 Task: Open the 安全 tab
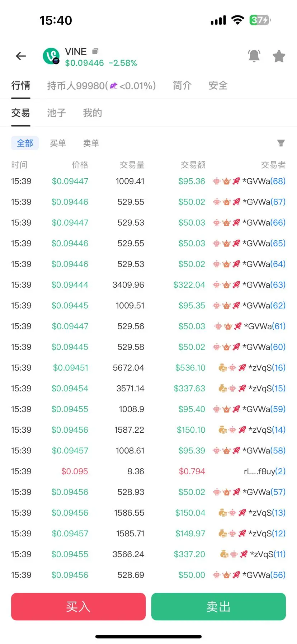coord(218,85)
